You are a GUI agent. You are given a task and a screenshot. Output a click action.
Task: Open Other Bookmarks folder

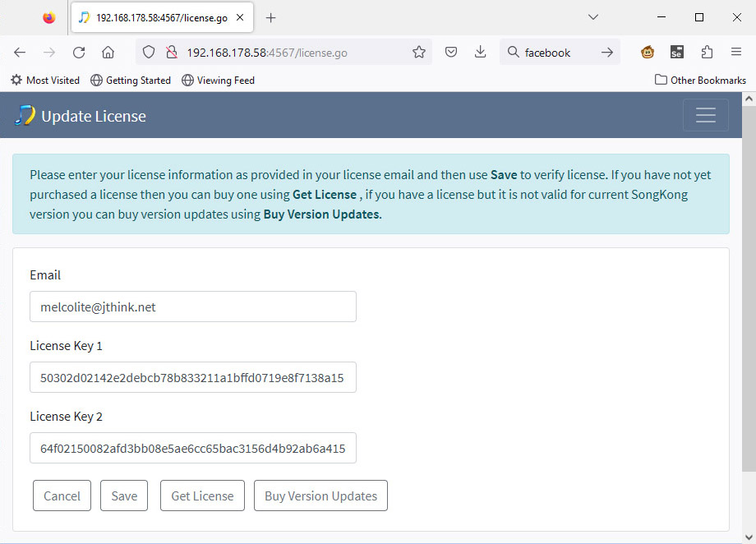tap(700, 80)
